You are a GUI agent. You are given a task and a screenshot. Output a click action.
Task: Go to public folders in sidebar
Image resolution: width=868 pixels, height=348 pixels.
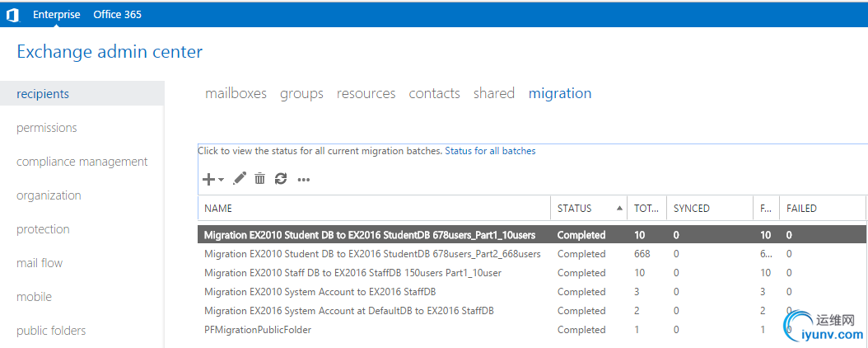(51, 331)
